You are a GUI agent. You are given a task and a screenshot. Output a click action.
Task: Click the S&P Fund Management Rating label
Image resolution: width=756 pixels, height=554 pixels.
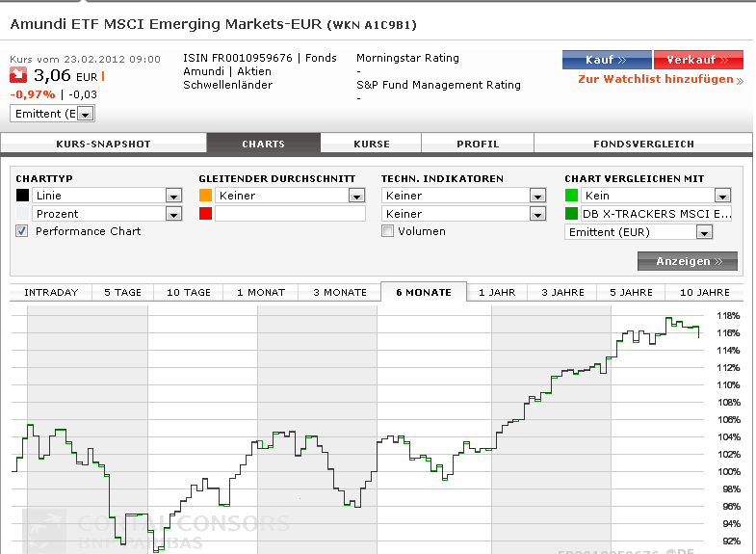click(439, 85)
